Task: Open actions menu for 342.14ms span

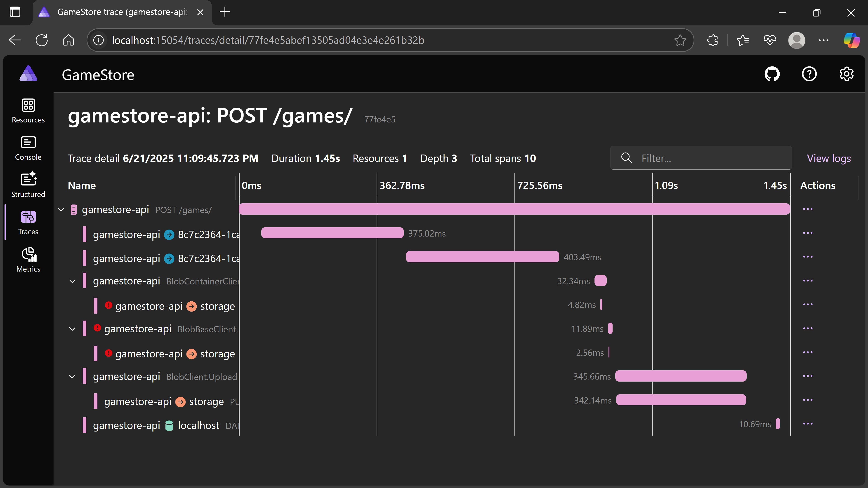Action: tap(808, 400)
